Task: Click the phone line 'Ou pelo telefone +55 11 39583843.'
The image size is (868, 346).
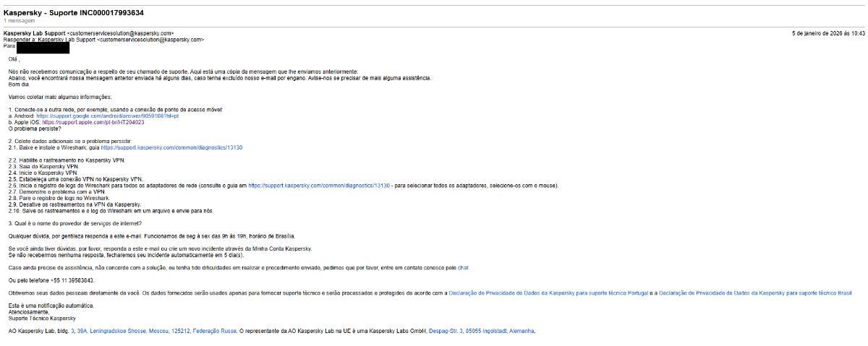Action: (51, 280)
